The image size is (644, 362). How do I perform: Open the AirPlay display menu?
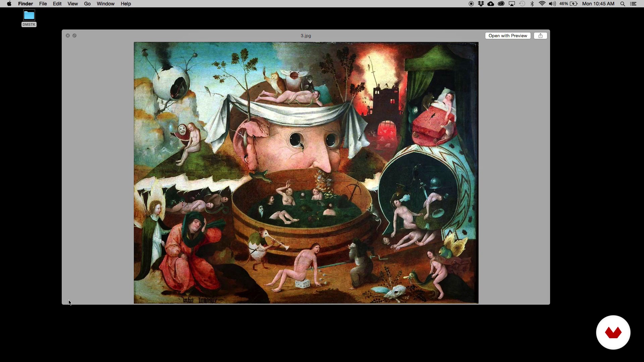(x=512, y=4)
